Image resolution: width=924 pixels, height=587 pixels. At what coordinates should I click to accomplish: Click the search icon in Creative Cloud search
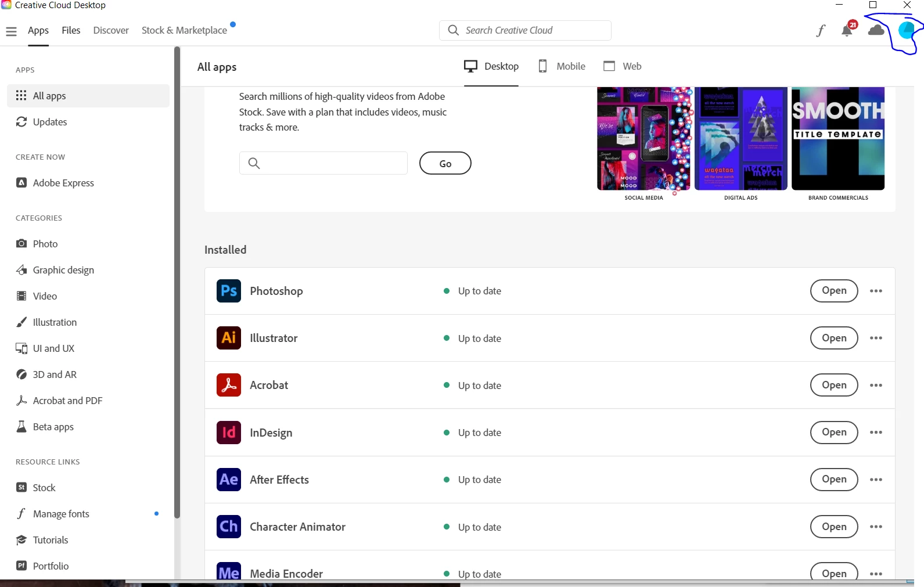[x=453, y=30]
